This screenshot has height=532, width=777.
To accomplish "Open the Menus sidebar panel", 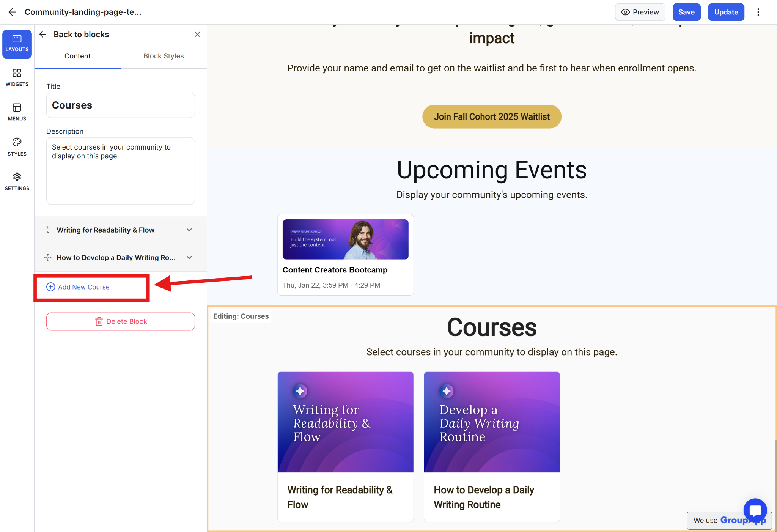I will pyautogui.click(x=17, y=112).
